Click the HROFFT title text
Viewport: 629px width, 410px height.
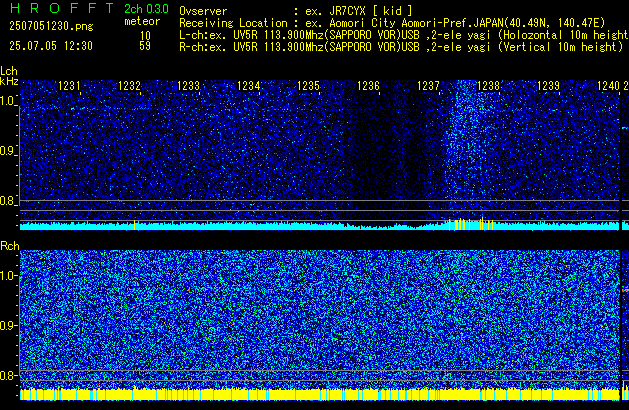[x=62, y=8]
